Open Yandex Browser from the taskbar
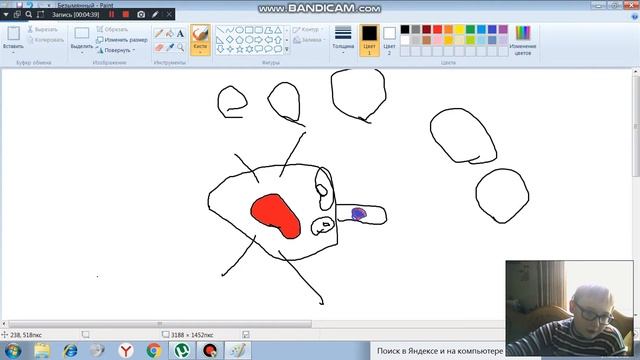640x360 pixels. point(126,351)
